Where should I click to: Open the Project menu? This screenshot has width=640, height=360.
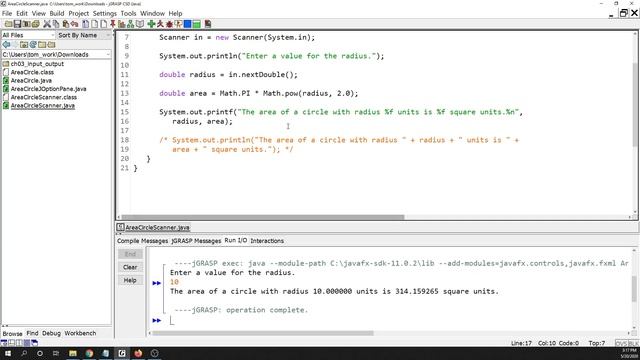[x=78, y=13]
